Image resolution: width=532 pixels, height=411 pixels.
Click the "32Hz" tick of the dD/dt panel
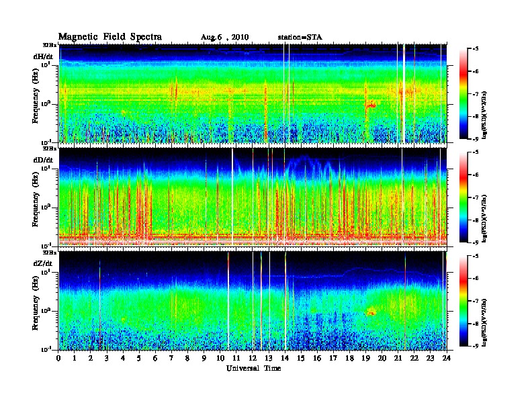click(x=49, y=148)
